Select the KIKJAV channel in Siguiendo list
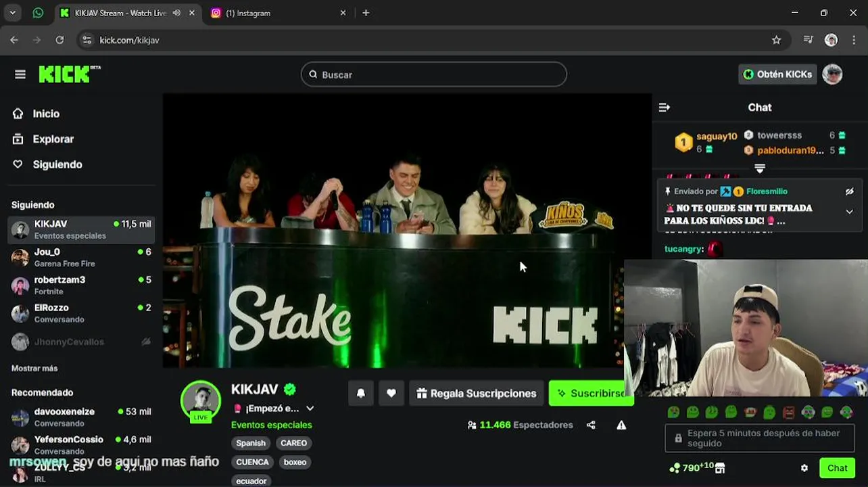 coord(81,229)
